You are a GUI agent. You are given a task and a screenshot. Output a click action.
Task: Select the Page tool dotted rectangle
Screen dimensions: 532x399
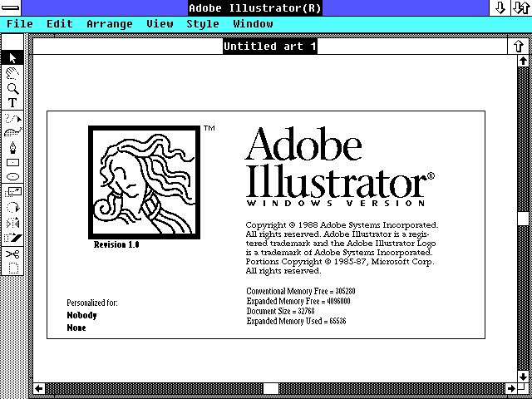tap(12, 268)
